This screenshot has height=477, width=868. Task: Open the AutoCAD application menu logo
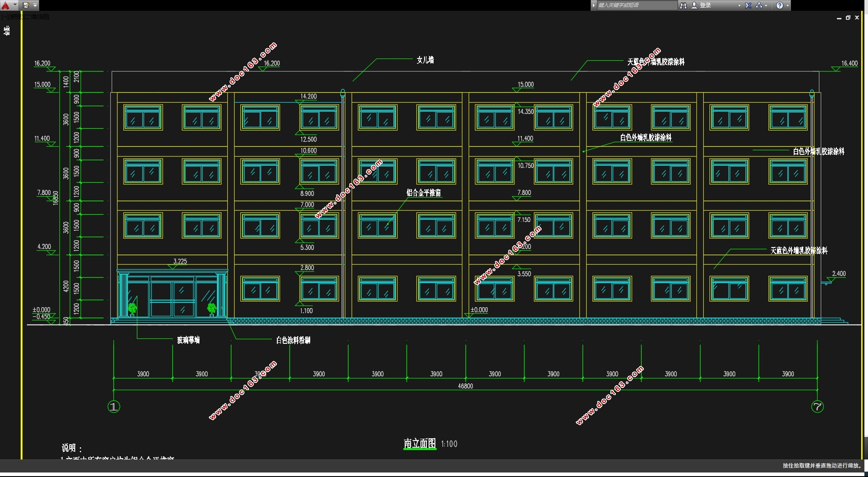tap(5, 5)
